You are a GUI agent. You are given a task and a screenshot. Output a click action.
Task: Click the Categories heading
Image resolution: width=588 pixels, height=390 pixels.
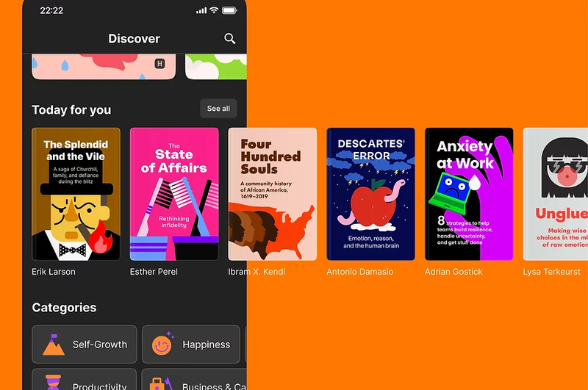[x=64, y=308]
